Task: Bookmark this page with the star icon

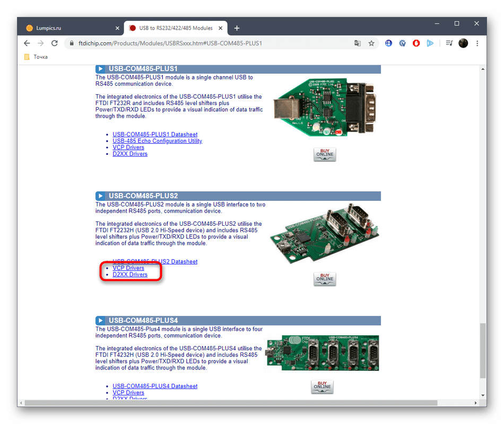Action: pos(371,43)
